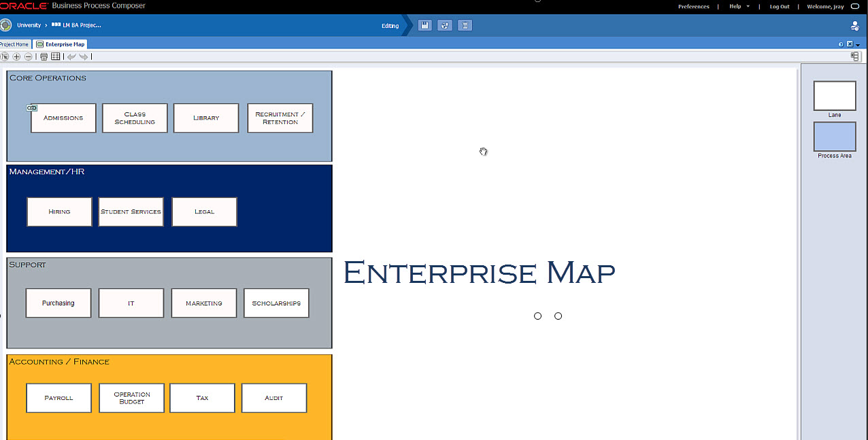868x440 pixels.
Task: Click the Log Out link
Action: coord(780,7)
